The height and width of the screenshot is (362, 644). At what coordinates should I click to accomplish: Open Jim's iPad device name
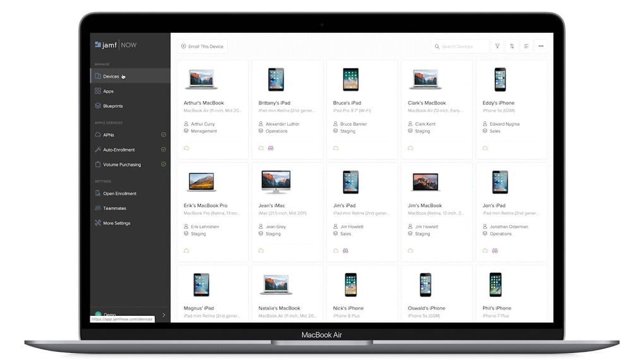[x=344, y=205]
